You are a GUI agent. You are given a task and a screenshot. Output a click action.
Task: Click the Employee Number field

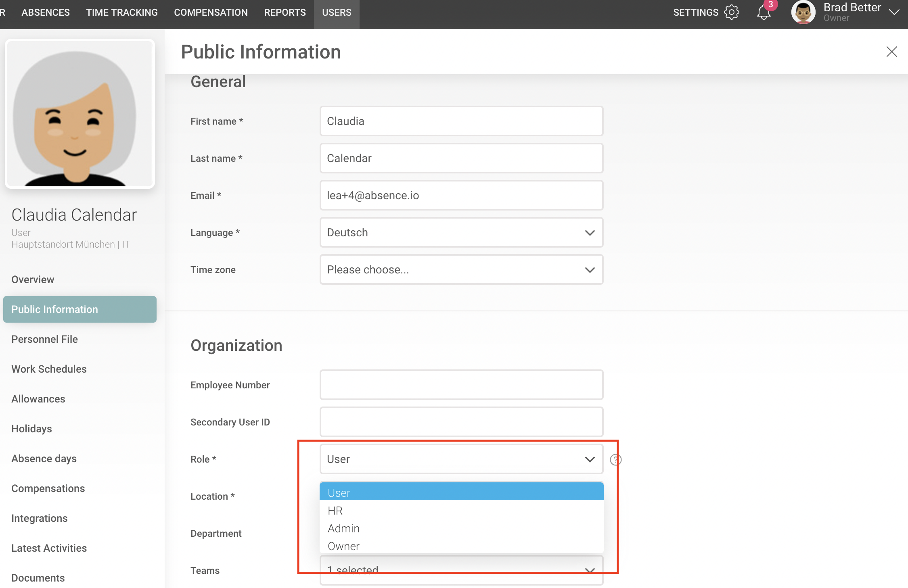(461, 385)
